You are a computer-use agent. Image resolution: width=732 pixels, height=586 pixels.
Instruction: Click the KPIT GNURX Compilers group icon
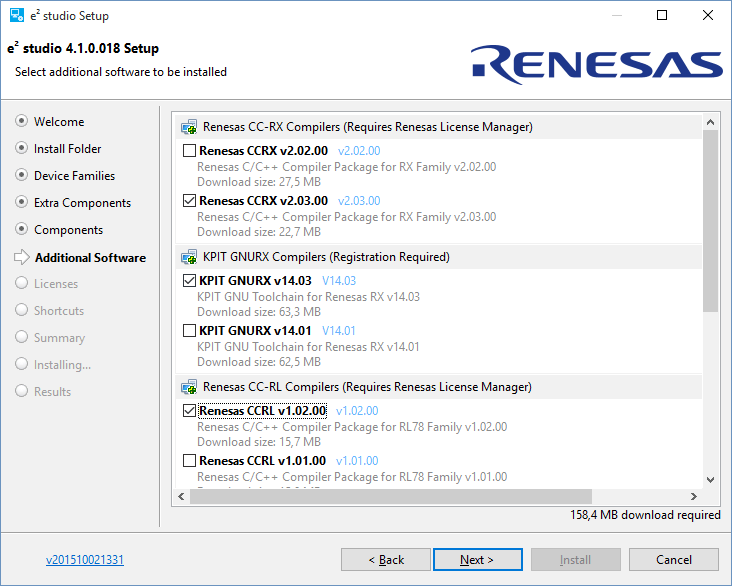click(188, 257)
